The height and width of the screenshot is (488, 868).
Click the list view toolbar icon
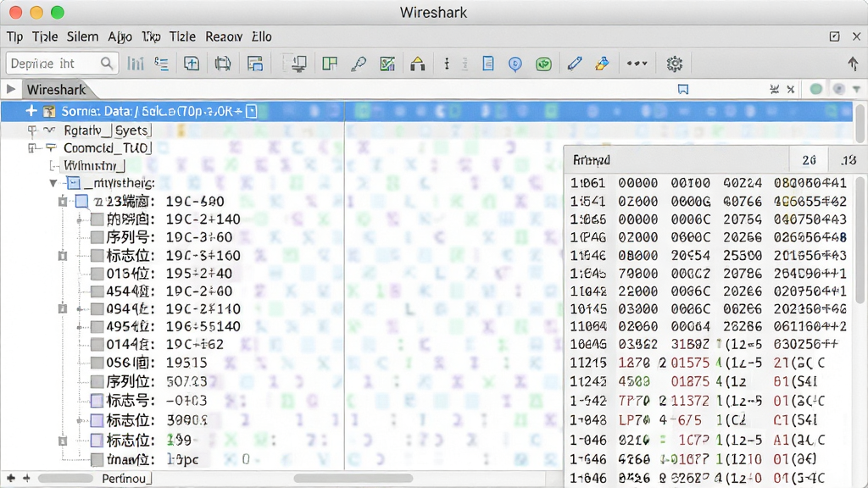click(162, 64)
